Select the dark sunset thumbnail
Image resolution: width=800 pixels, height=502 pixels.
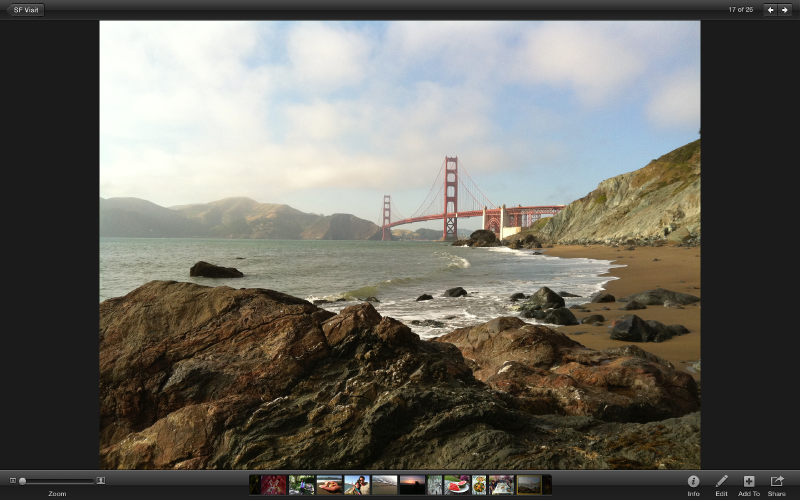click(x=412, y=485)
